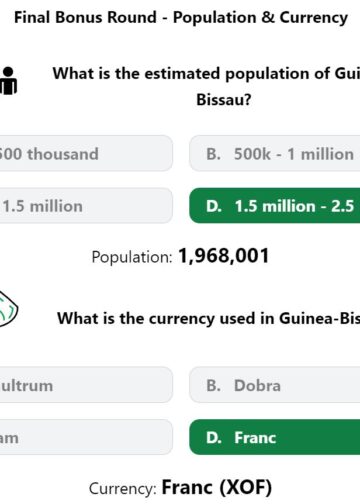
Task: Click the population value 1,968,001
Action: [x=224, y=256]
